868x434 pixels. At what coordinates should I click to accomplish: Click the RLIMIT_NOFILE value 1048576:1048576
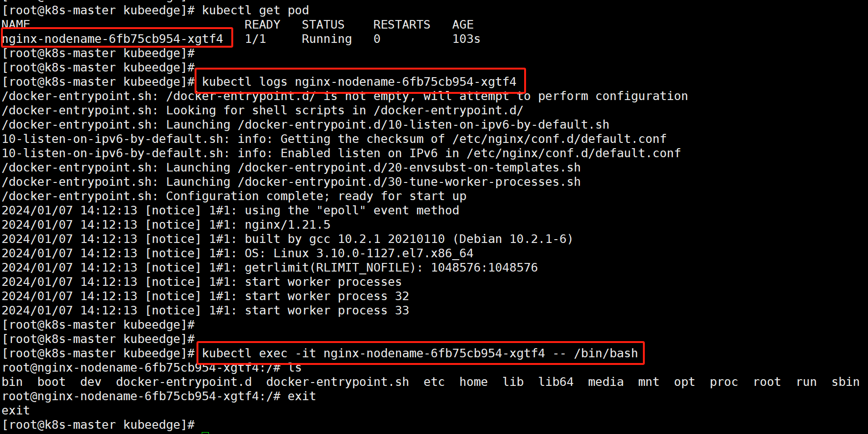point(484,267)
